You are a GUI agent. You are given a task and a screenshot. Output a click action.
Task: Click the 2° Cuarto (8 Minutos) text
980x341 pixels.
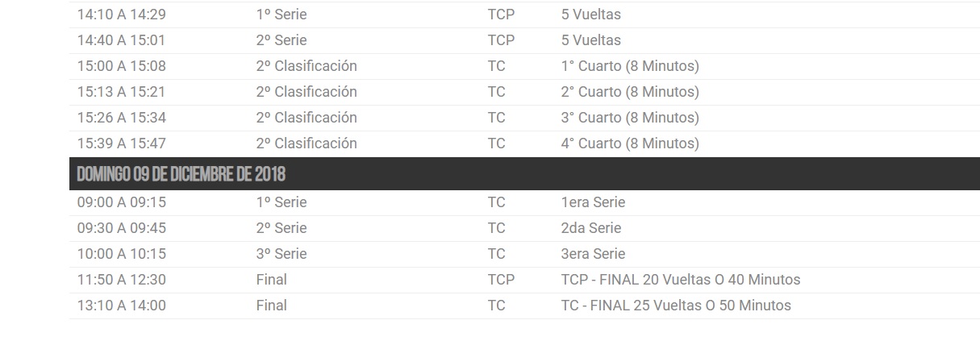(630, 92)
